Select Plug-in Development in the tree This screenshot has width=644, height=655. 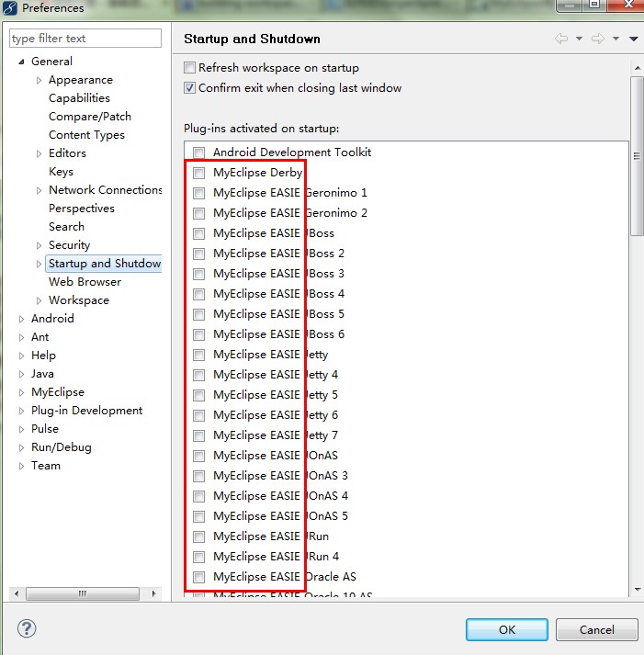(87, 411)
